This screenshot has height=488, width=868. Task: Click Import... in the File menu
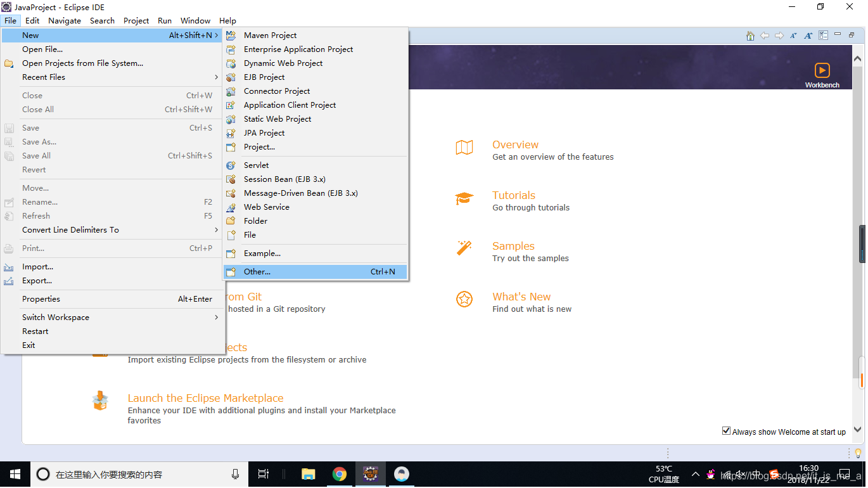pyautogui.click(x=112, y=267)
